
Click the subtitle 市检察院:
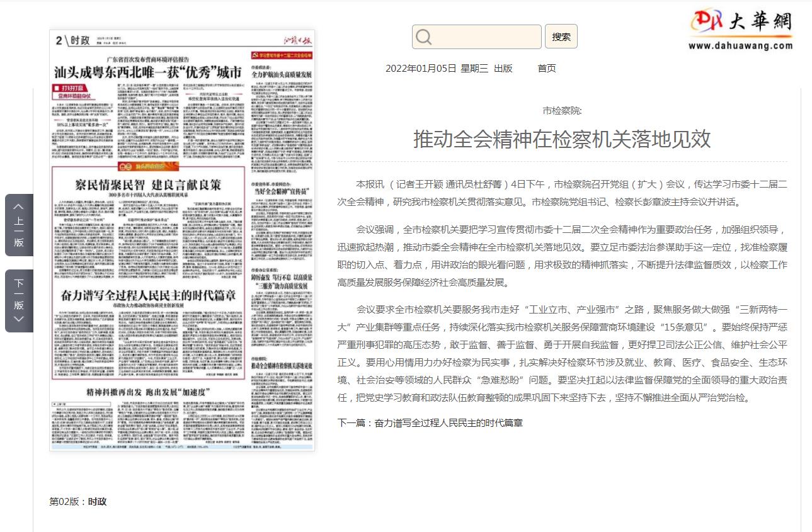coord(562,111)
